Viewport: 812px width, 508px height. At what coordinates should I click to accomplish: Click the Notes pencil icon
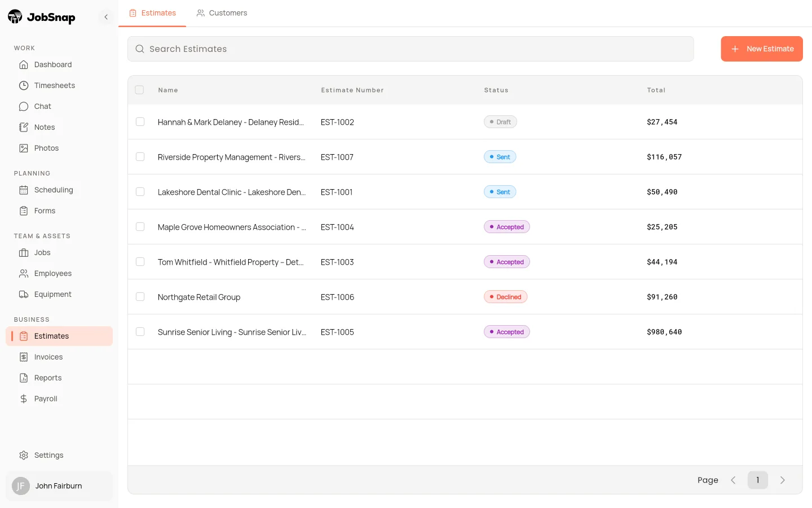(24, 128)
